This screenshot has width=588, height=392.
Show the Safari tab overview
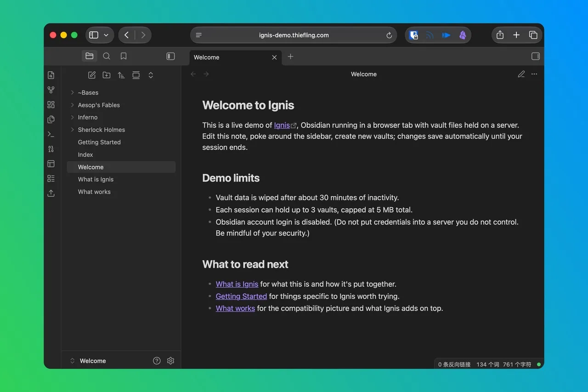pos(533,35)
